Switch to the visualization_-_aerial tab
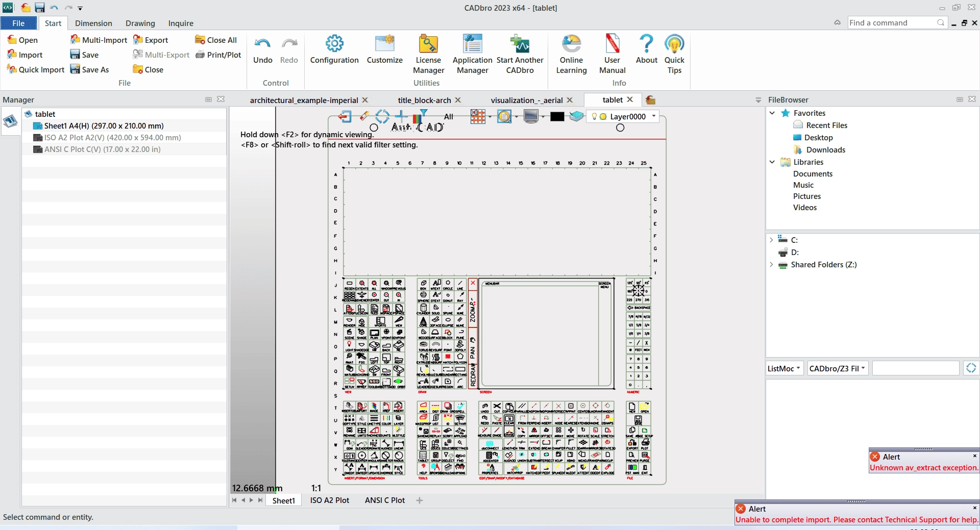Viewport: 980px width, 530px height. coord(527,100)
